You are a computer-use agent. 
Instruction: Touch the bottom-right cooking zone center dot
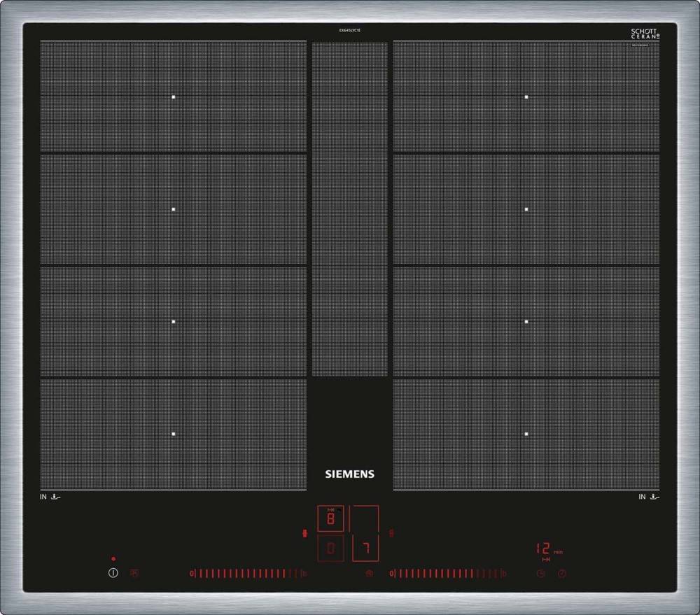(526, 434)
